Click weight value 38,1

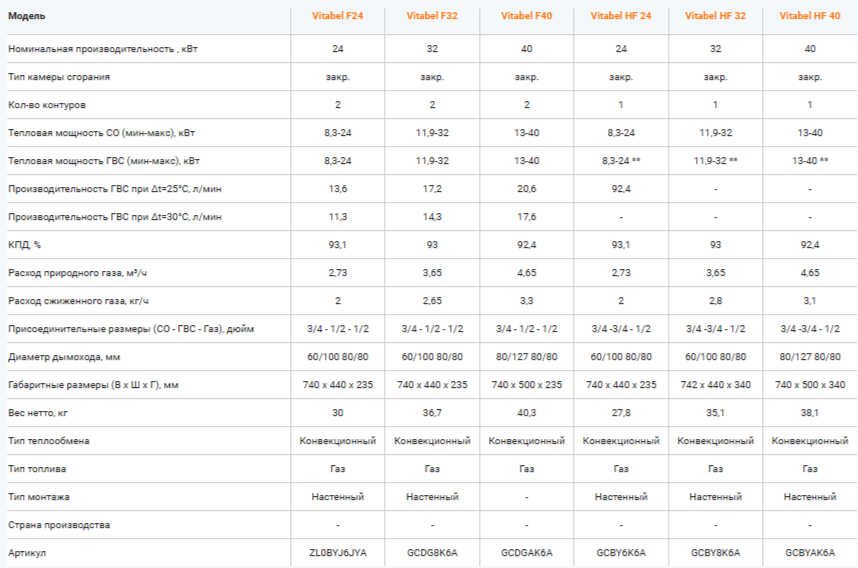(810, 413)
